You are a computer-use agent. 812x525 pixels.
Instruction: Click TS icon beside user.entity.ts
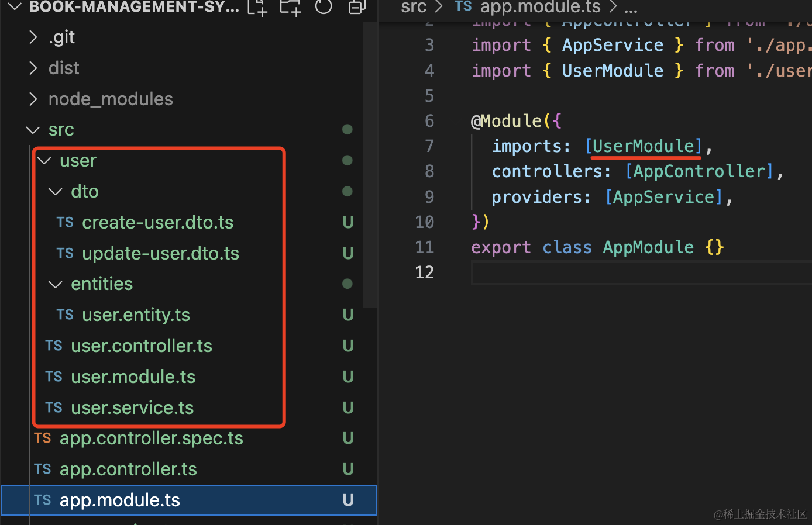point(65,315)
